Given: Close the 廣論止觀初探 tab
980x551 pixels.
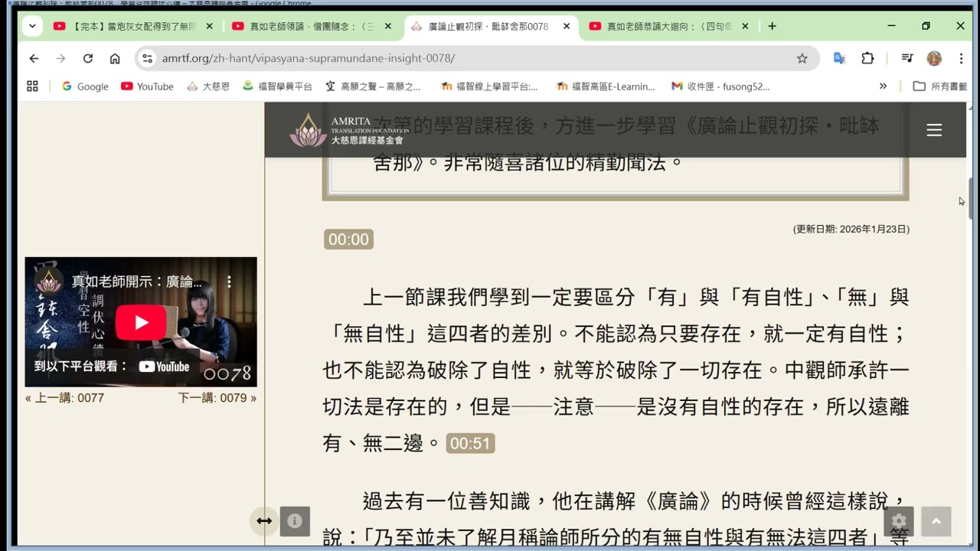Looking at the screenshot, I should click(567, 26).
